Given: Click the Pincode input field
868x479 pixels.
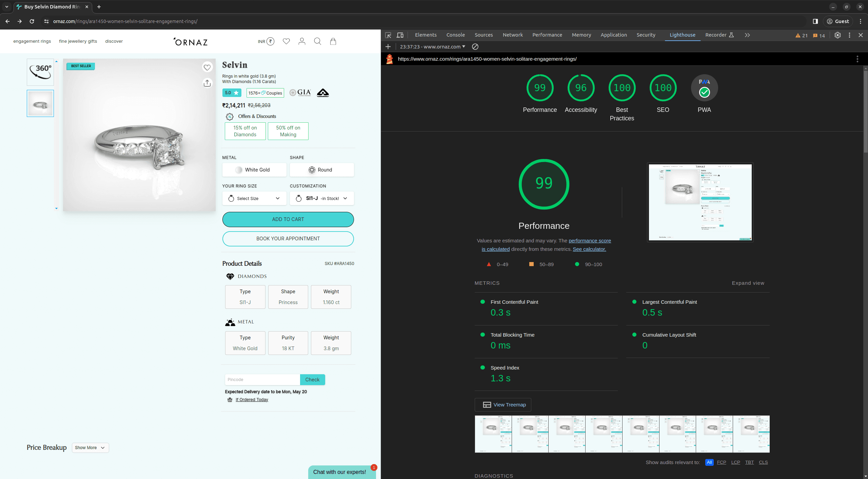Looking at the screenshot, I should tap(262, 380).
